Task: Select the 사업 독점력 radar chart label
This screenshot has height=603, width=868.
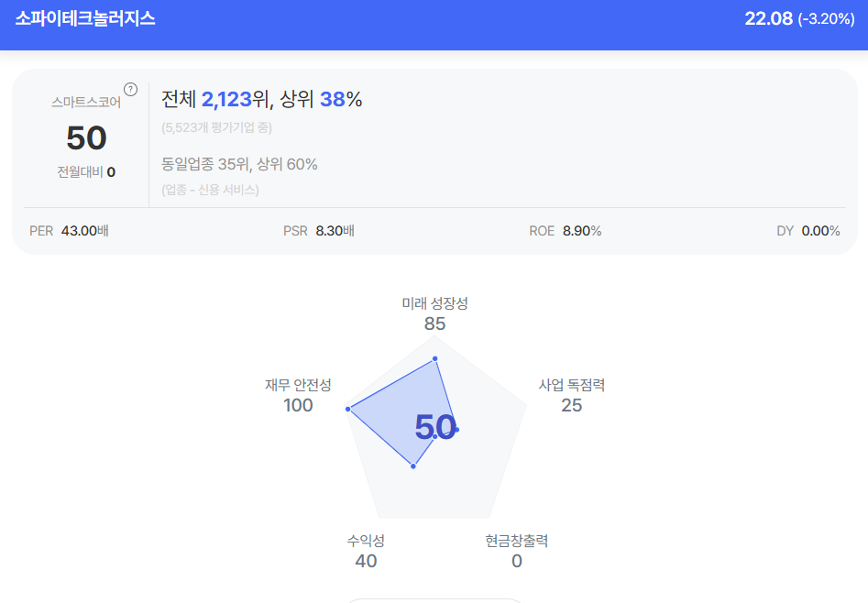Action: click(571, 385)
